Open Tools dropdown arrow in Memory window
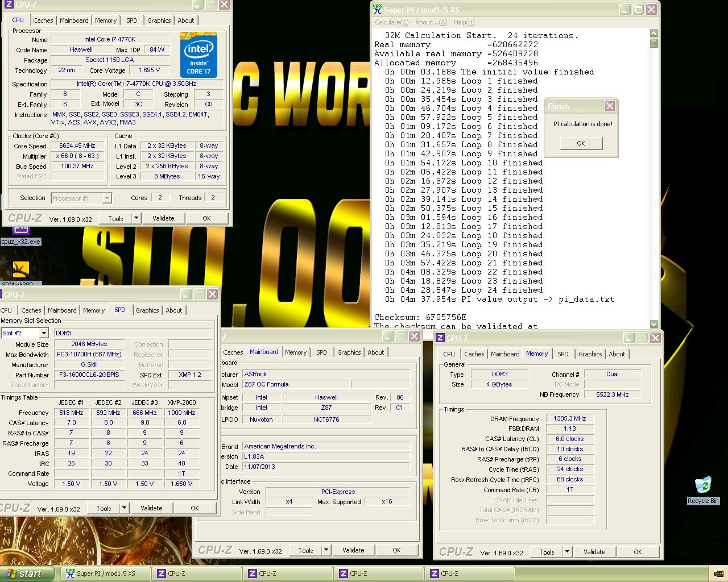The width and height of the screenshot is (728, 582). click(567, 552)
